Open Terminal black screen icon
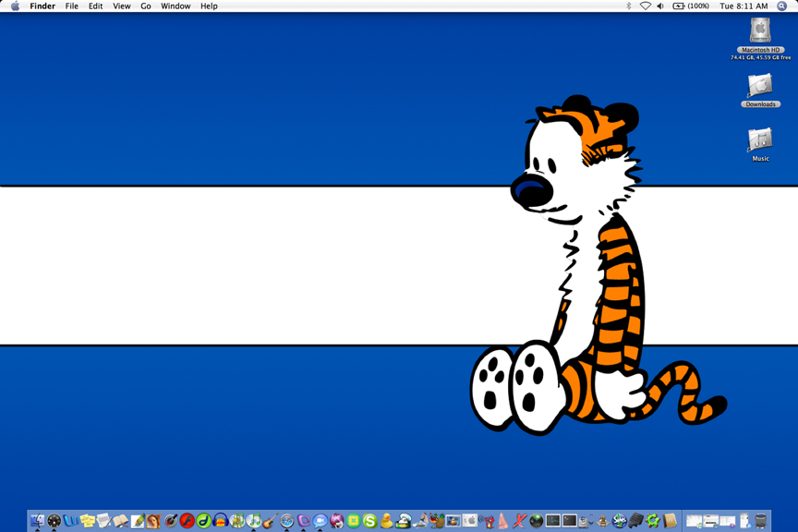Viewport: 798px width, 532px height. tap(570, 521)
